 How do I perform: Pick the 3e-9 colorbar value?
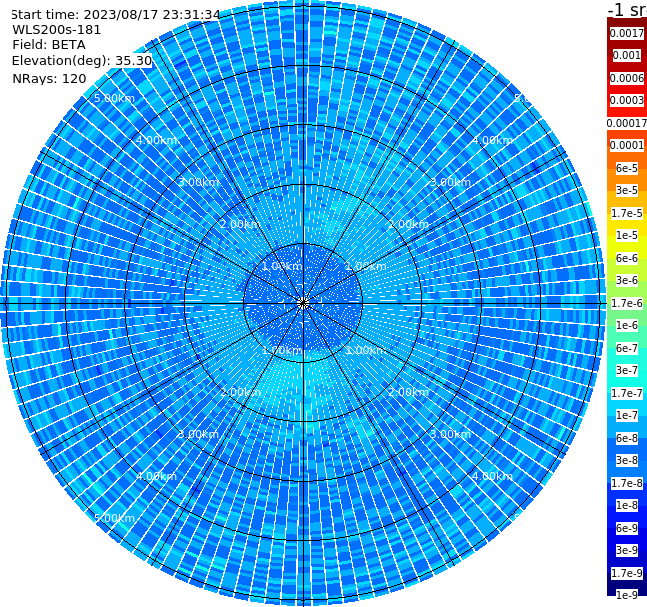point(627,550)
